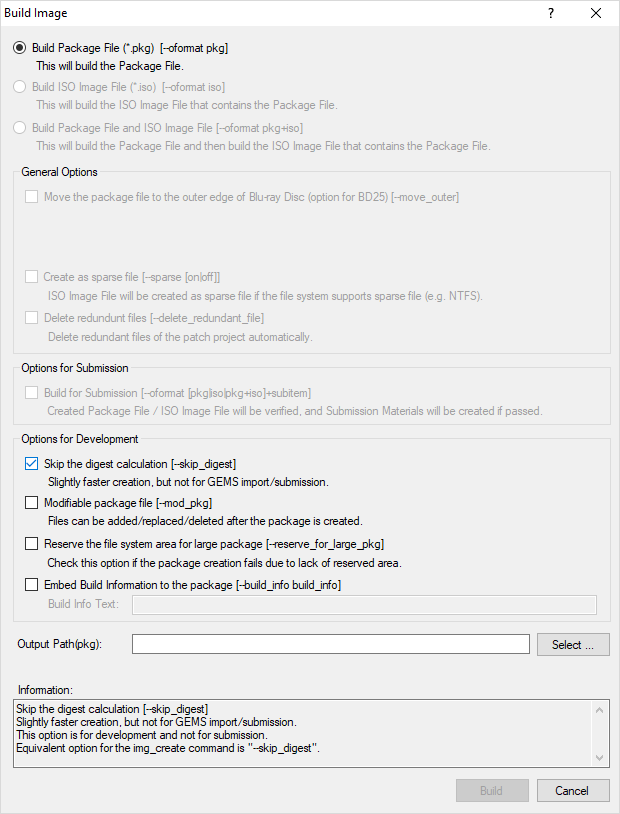Image resolution: width=620 pixels, height=814 pixels.
Task: Toggle Create as sparse file checkbox
Action: 32,277
